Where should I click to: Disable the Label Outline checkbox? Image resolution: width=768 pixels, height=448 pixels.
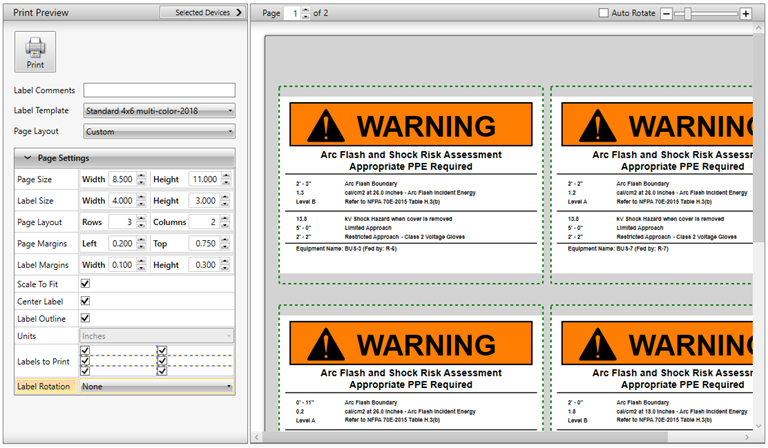click(85, 318)
